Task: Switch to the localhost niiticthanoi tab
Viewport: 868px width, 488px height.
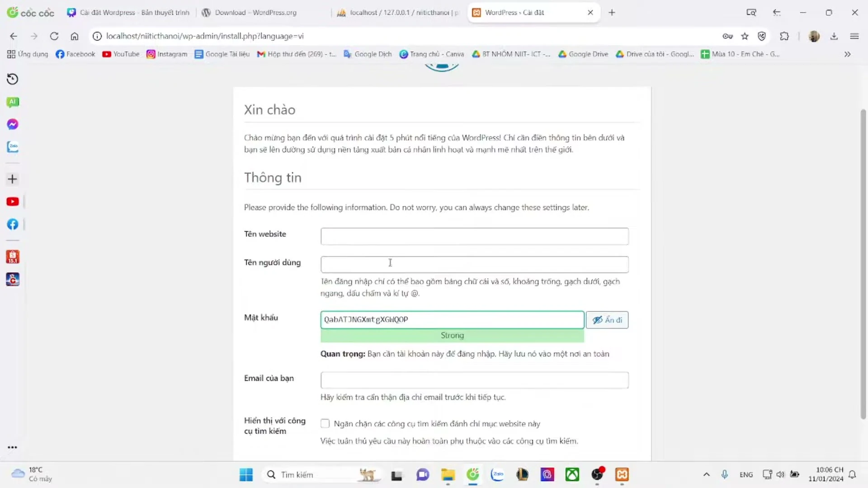Action: click(x=397, y=12)
